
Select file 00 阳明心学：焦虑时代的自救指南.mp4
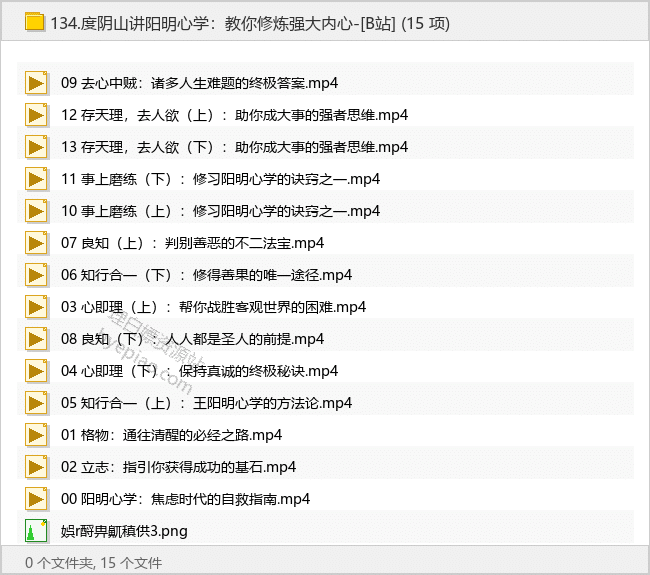[185, 499]
